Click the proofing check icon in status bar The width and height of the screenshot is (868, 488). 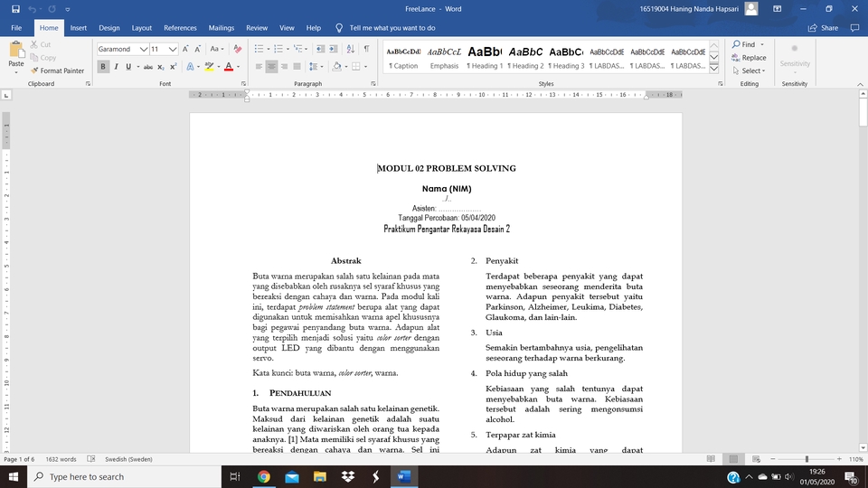tap(91, 459)
